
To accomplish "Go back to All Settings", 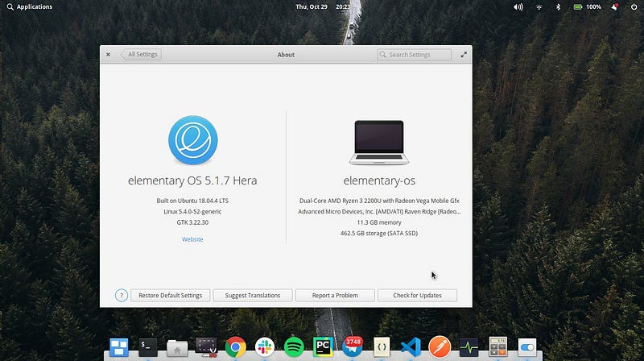I will pyautogui.click(x=141, y=54).
